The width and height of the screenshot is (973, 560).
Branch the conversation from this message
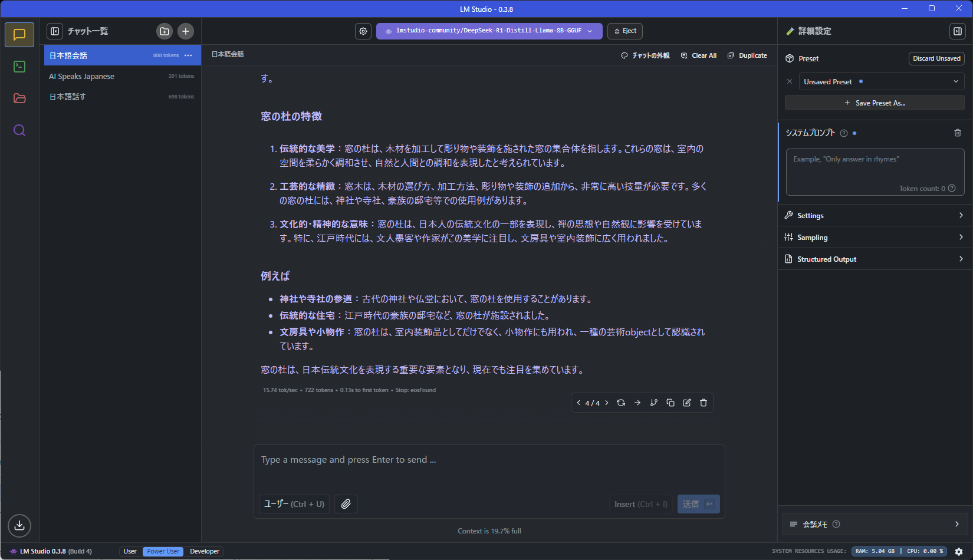click(x=653, y=403)
